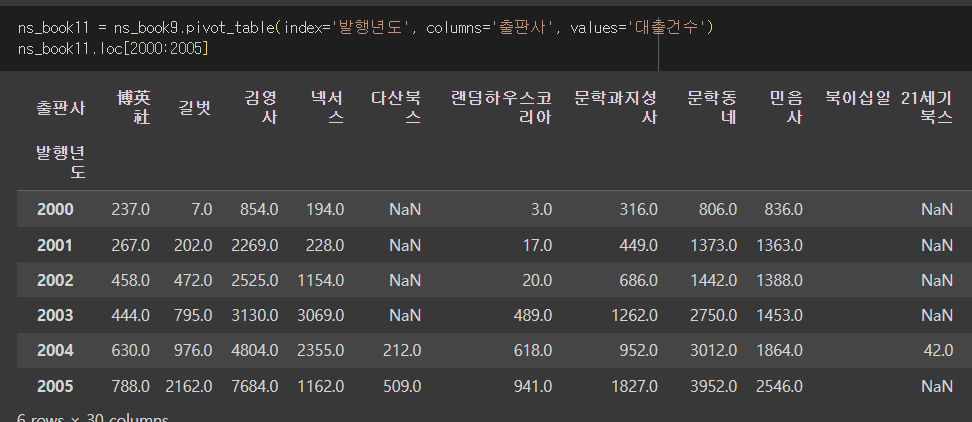The height and width of the screenshot is (422, 972).
Task: Click the 북이십일 21세기북스 column header
Action: click(889, 107)
